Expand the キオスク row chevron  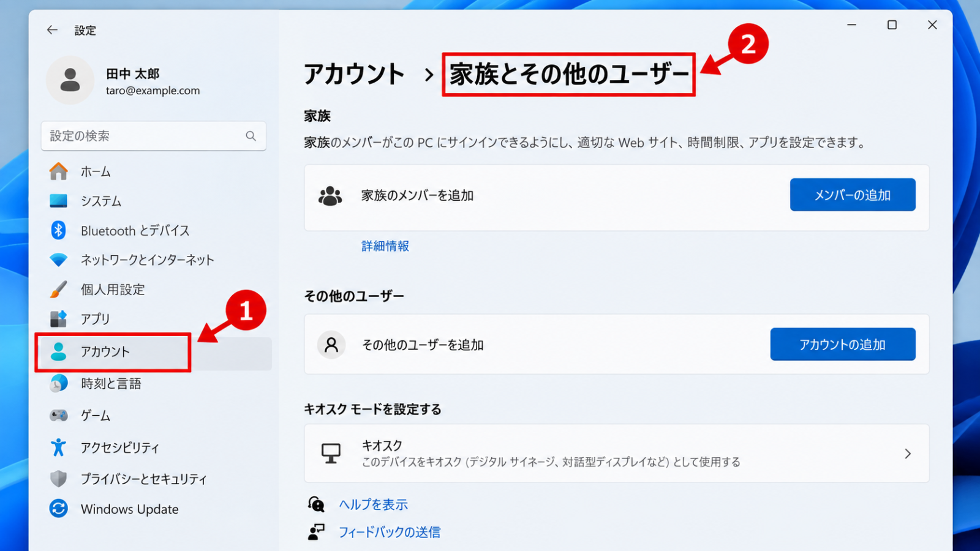click(x=908, y=454)
